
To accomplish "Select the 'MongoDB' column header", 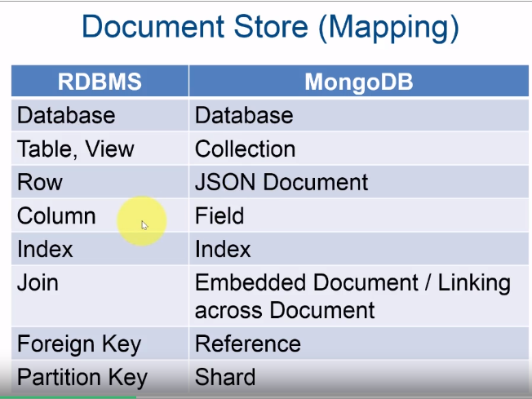I will [x=359, y=81].
